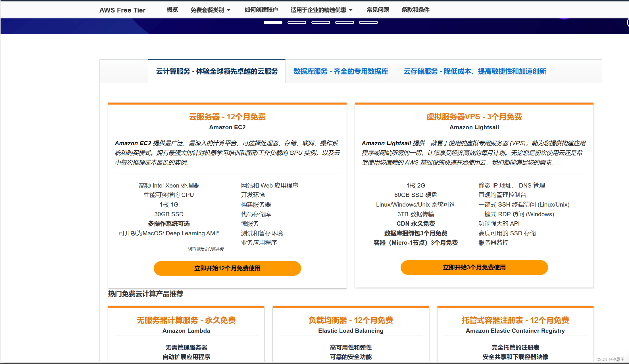Select 性能可突增的 CPU text
The image size is (629, 364).
[x=169, y=195]
